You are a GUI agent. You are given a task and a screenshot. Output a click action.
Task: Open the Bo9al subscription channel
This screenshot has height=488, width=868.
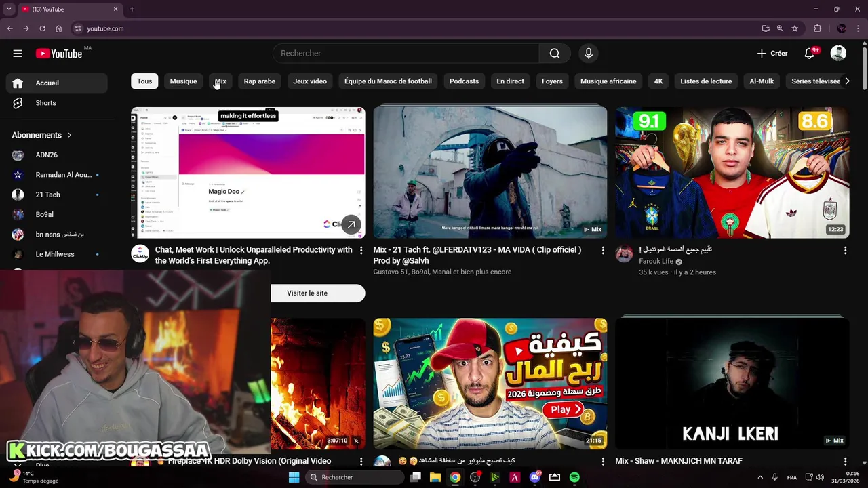point(57,214)
